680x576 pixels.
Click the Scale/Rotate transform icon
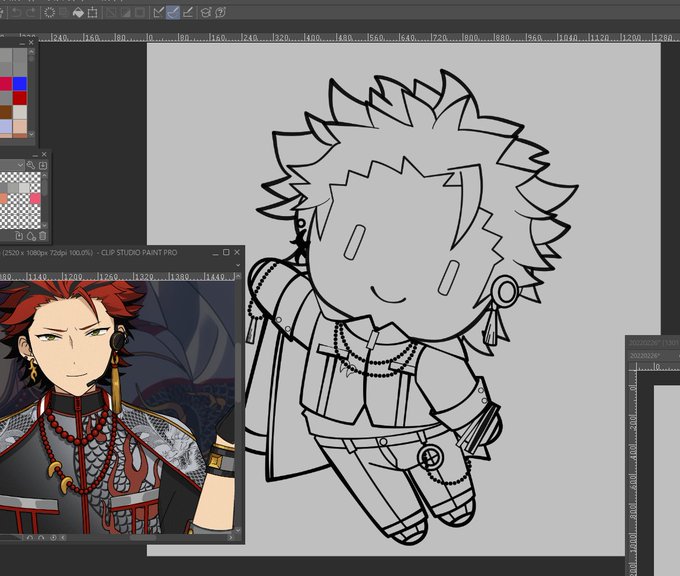(92, 13)
